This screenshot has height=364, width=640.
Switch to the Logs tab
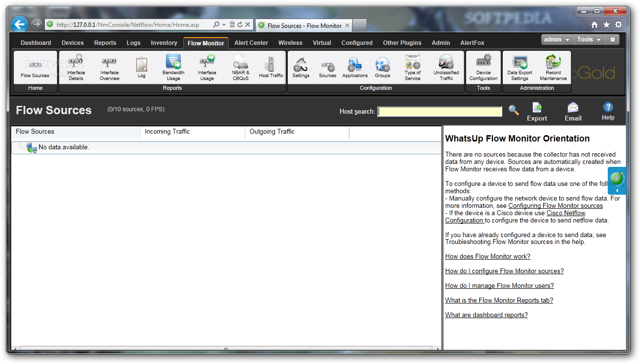coord(133,43)
